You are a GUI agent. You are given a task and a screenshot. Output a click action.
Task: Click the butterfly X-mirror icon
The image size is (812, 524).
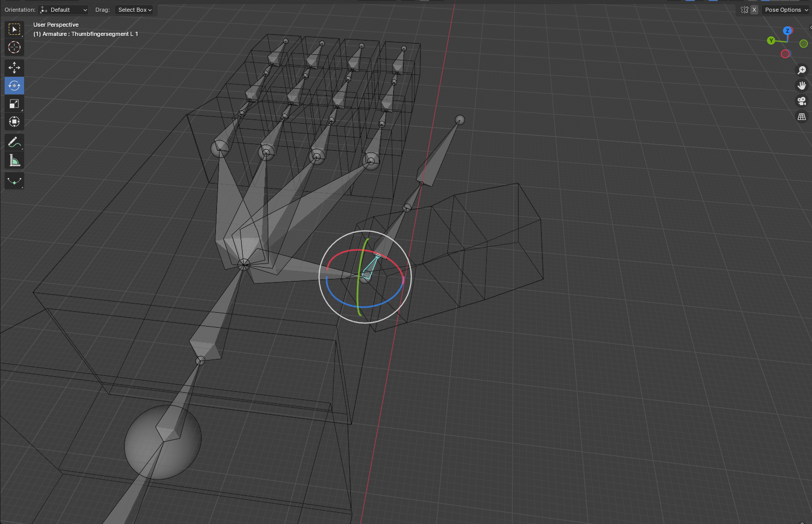[745, 10]
